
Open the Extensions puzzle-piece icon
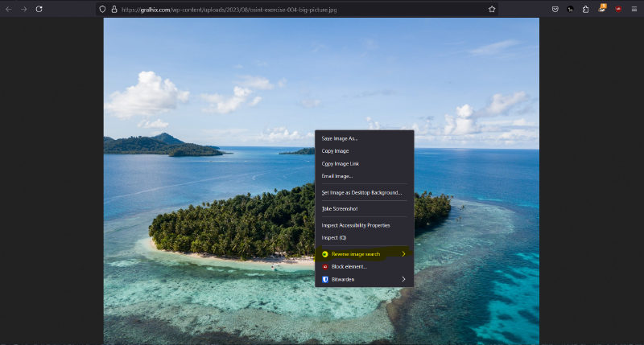point(586,9)
